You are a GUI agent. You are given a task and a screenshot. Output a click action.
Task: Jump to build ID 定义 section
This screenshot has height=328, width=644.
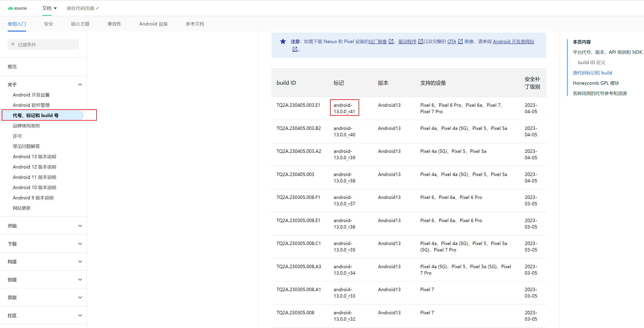(x=591, y=63)
